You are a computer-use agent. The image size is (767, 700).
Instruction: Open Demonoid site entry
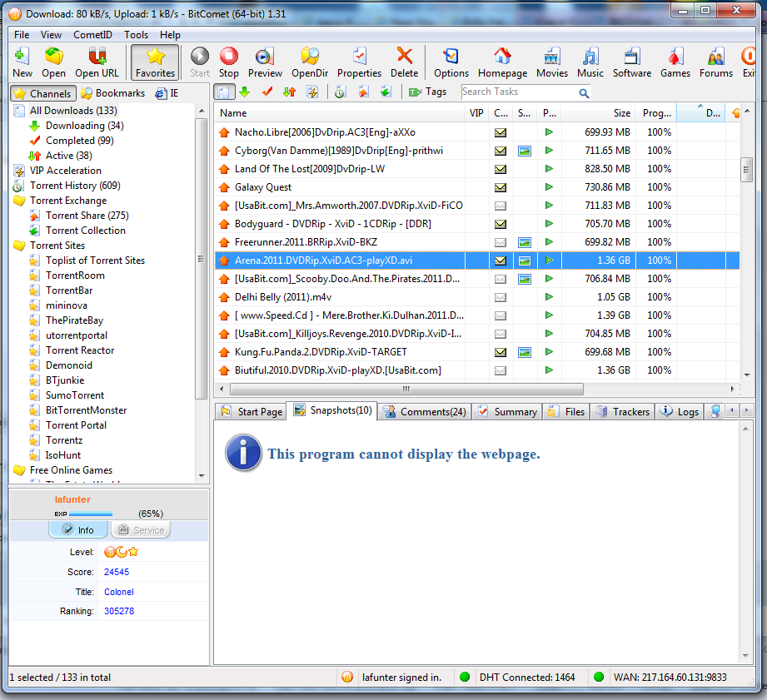pos(69,365)
